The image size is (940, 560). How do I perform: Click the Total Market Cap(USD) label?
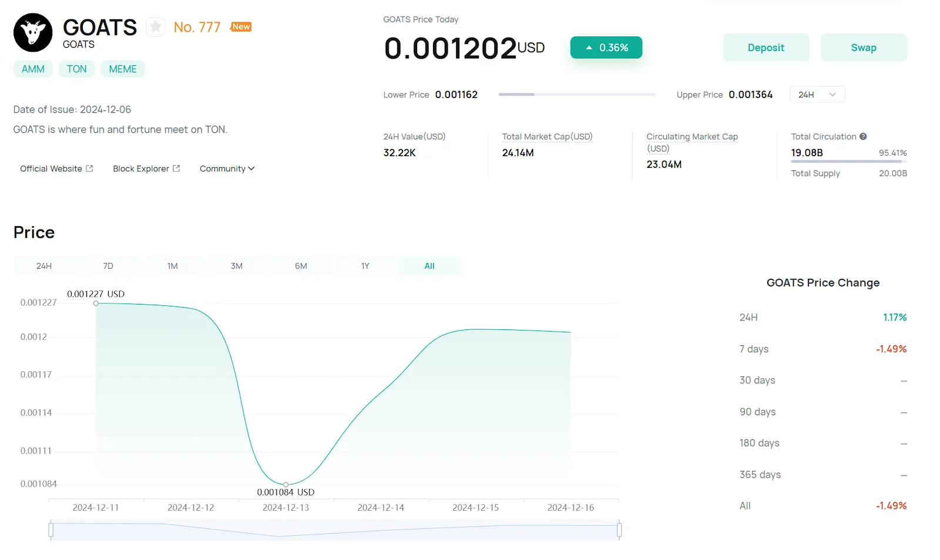tap(547, 136)
